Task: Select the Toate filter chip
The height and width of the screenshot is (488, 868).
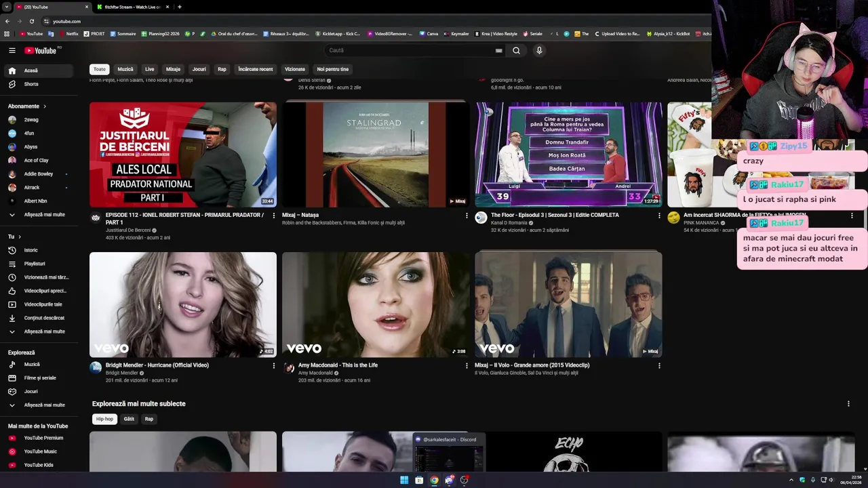Action: pyautogui.click(x=100, y=69)
